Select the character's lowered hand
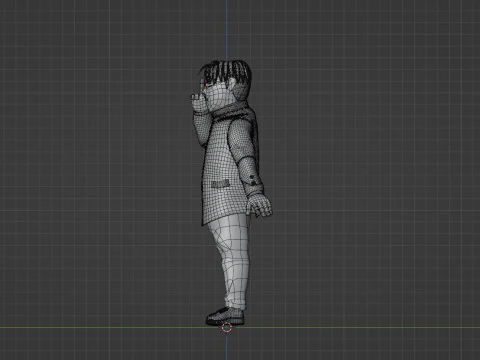This screenshot has width=480, height=360. click(x=260, y=204)
